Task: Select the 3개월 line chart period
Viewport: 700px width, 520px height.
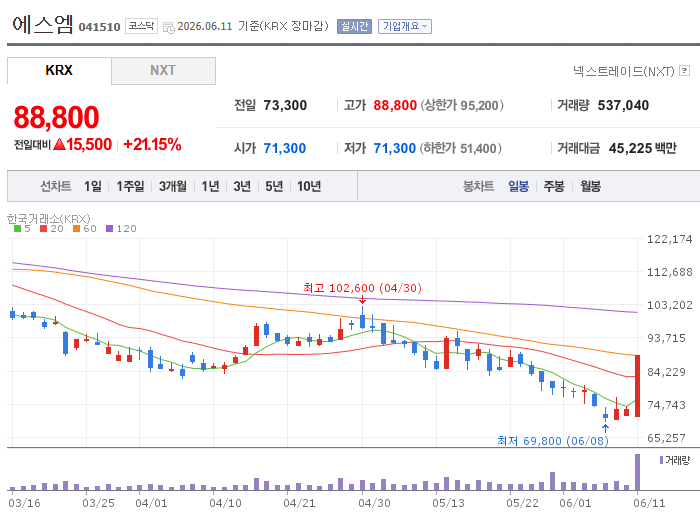Action: pyautogui.click(x=173, y=186)
